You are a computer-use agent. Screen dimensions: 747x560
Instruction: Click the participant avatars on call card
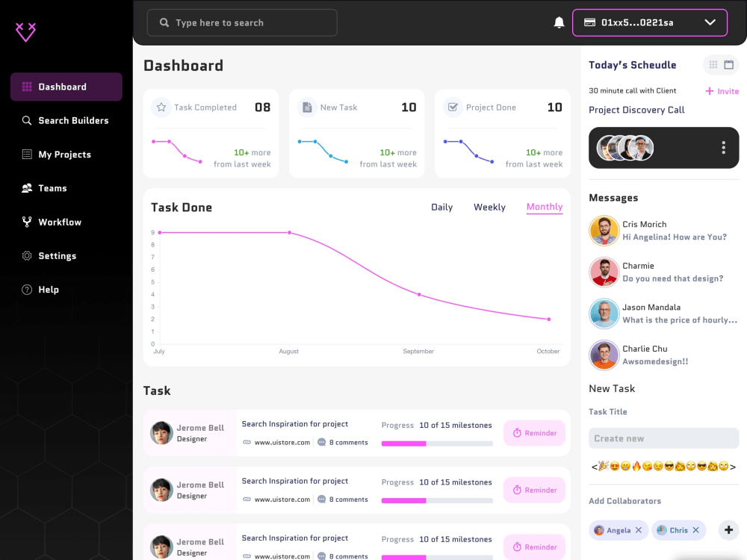(625, 148)
